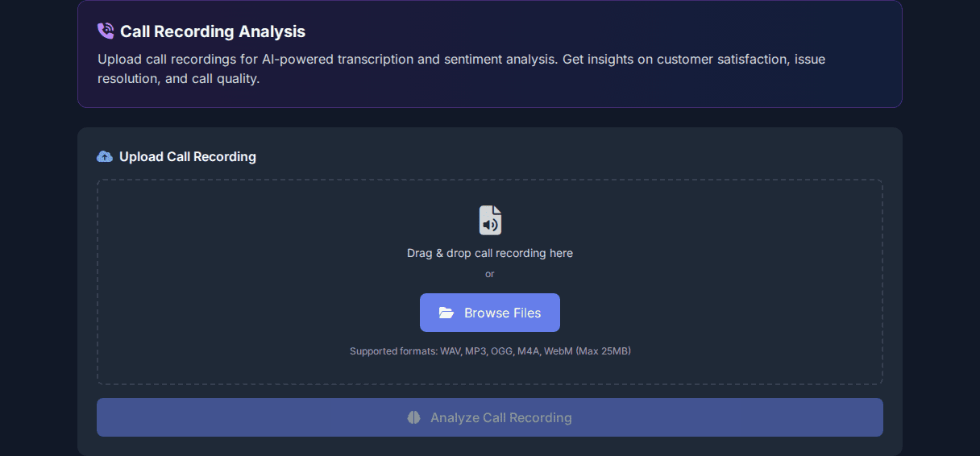Click the folder icon on Browse Files
This screenshot has width=980, height=456.
click(446, 313)
